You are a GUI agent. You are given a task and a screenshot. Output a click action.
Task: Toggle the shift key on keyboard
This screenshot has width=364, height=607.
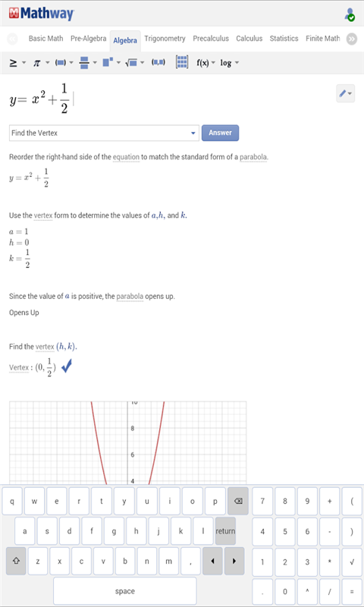pos(16,561)
